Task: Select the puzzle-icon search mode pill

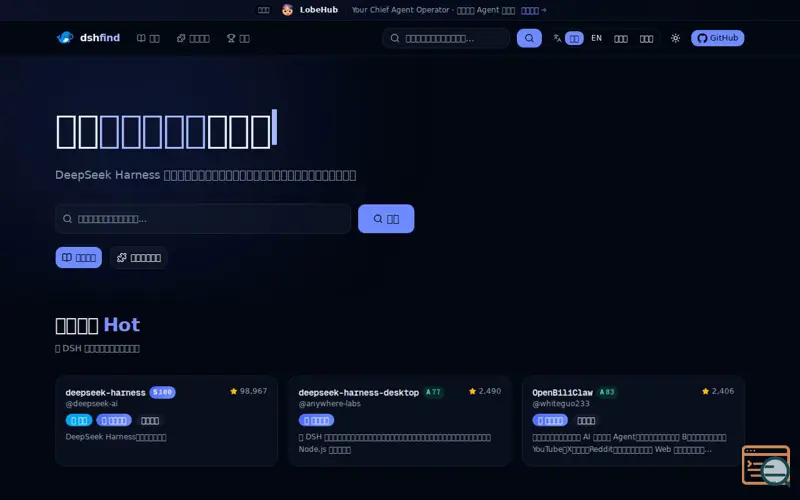Action: coord(139,258)
